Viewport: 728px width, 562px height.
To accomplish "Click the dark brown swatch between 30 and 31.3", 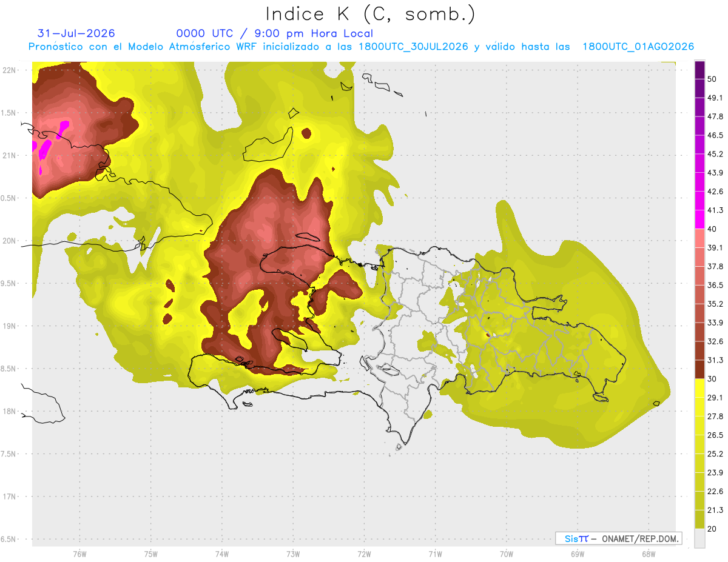I will pyautogui.click(x=699, y=369).
